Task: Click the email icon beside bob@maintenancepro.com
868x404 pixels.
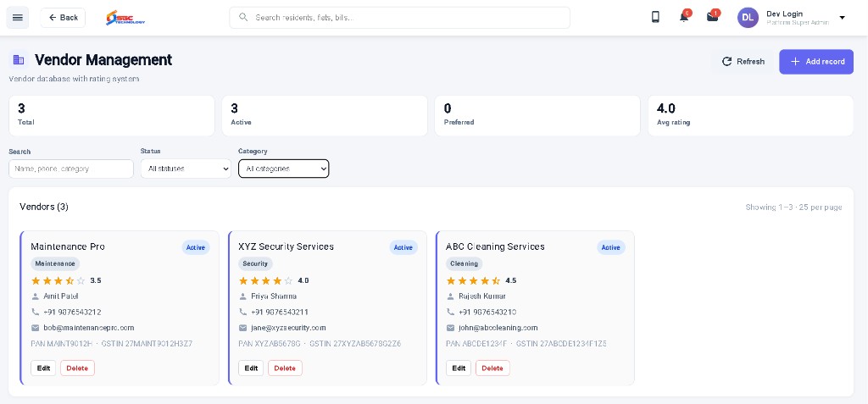Action: coord(36,328)
